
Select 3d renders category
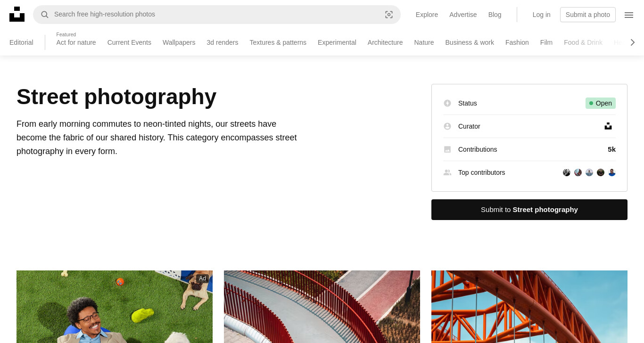coord(223,42)
